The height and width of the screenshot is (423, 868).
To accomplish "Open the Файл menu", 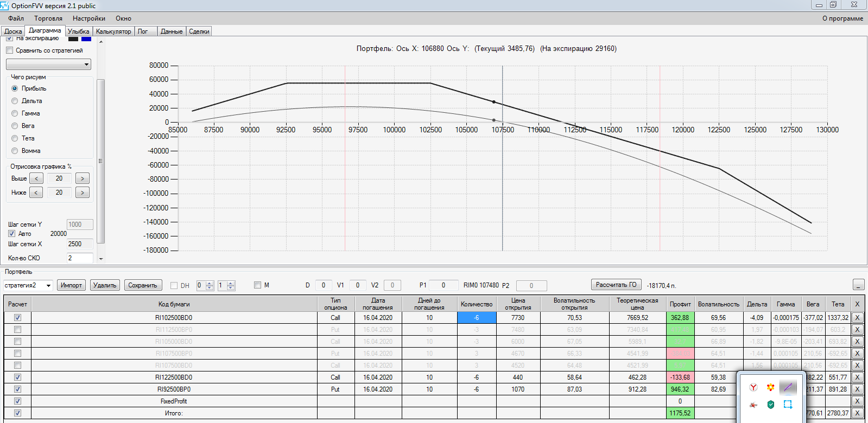I will (x=16, y=18).
